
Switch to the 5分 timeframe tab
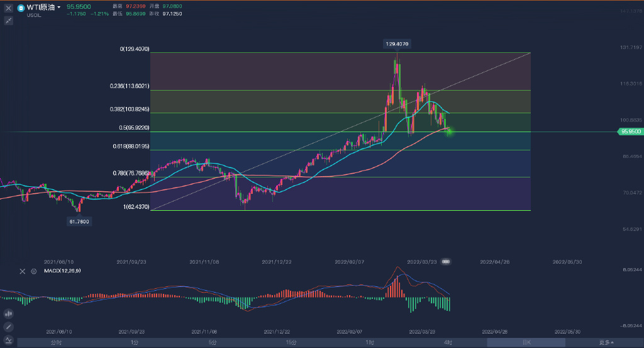(x=213, y=342)
